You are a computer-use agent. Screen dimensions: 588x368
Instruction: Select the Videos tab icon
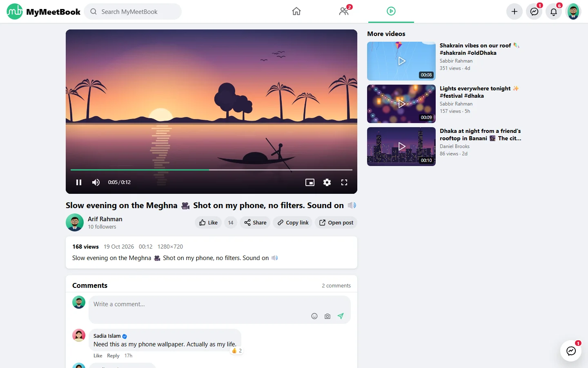[391, 11]
